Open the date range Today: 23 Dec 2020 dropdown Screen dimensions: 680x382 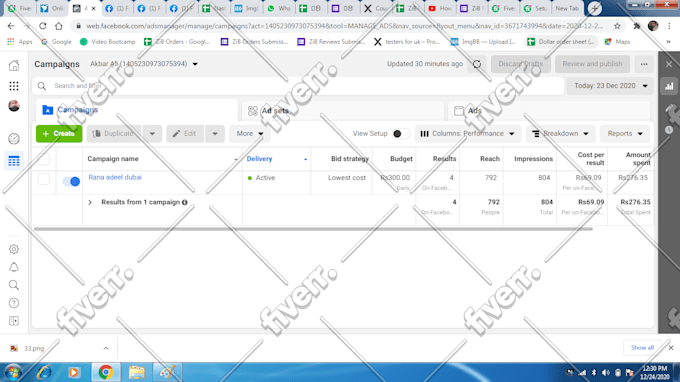pos(610,86)
